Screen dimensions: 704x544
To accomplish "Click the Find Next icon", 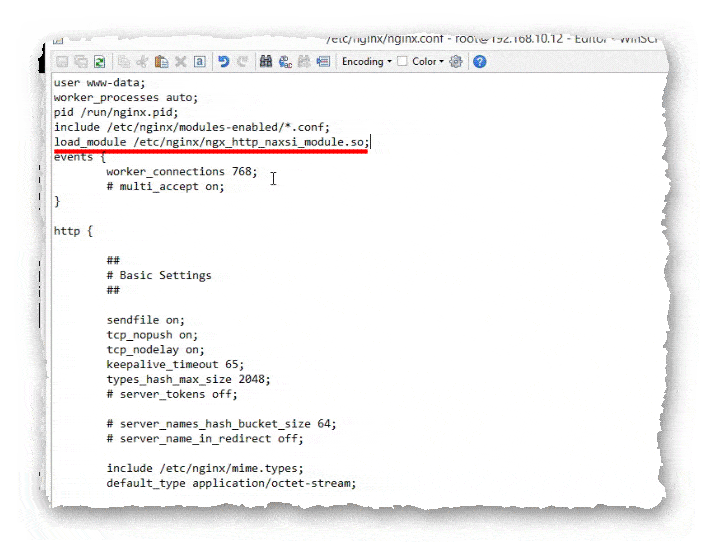I will (x=304, y=61).
